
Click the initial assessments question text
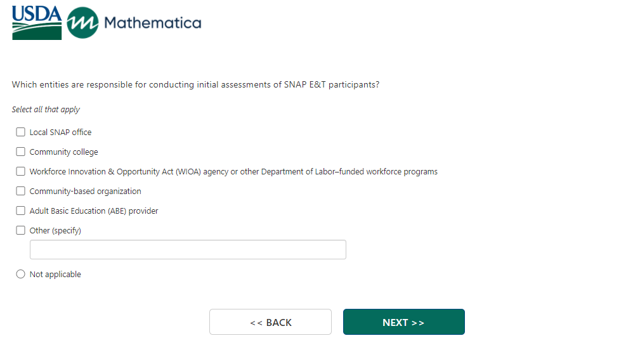click(195, 84)
